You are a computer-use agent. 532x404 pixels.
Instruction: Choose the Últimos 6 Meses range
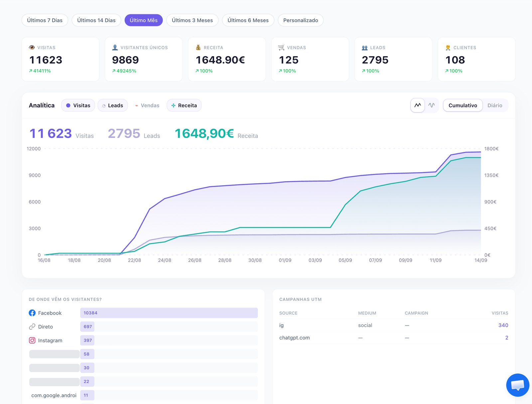coord(248,20)
